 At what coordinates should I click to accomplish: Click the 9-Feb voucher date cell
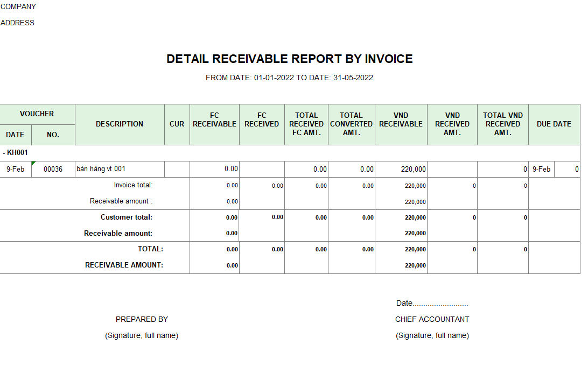[x=16, y=170]
